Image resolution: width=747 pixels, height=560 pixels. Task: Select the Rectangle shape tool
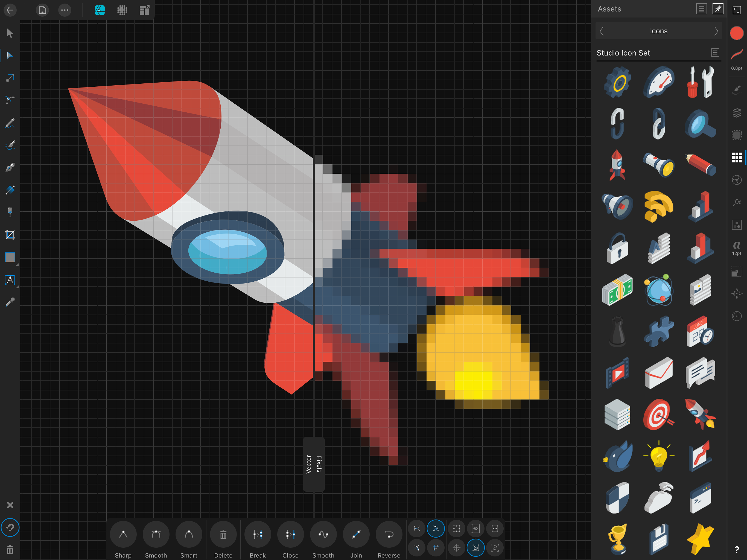pos(10,257)
